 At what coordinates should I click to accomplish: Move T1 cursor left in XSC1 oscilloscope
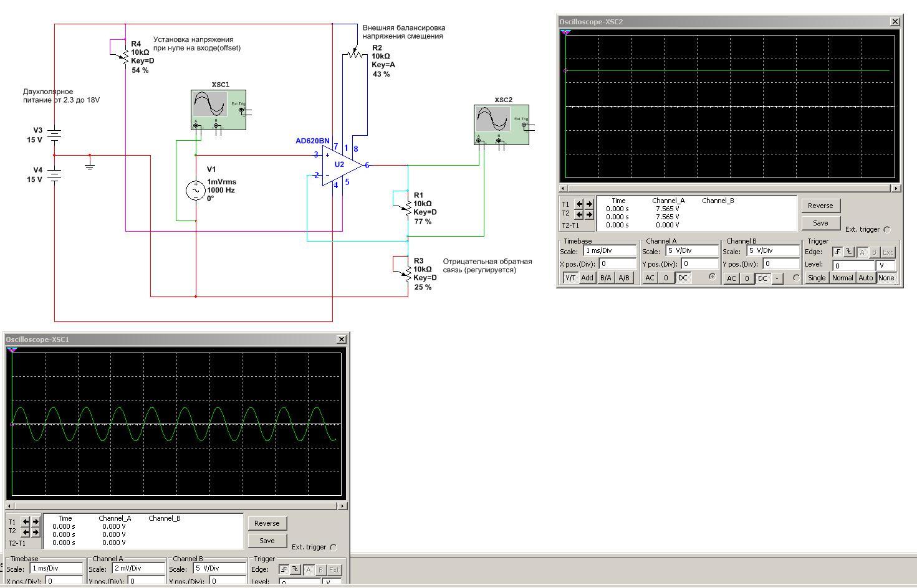pos(26,522)
